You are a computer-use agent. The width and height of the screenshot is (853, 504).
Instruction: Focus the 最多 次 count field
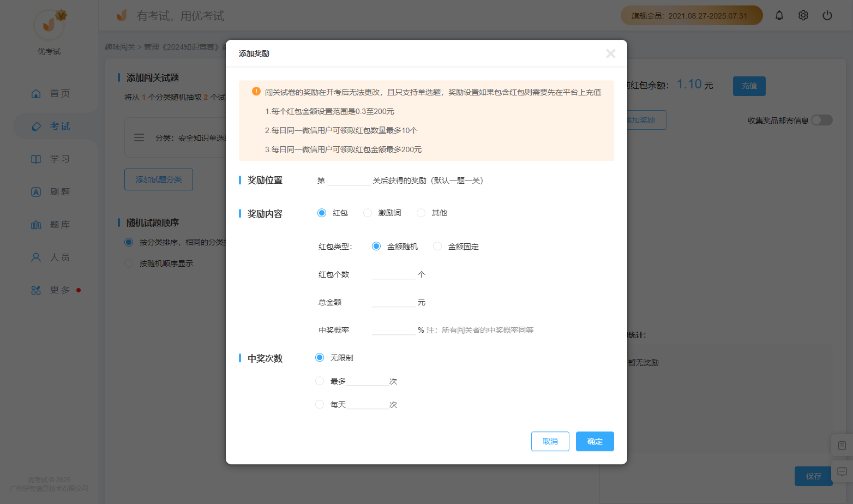tap(368, 381)
